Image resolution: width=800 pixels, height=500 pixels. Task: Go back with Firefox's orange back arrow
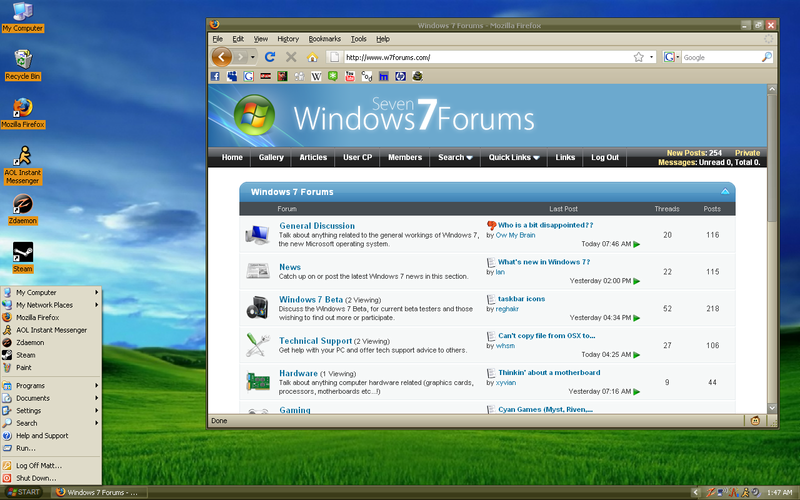point(221,57)
